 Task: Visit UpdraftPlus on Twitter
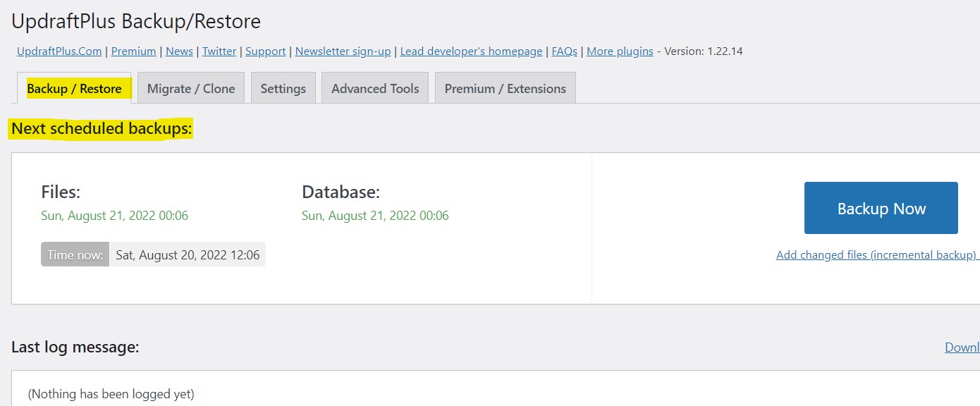[219, 51]
